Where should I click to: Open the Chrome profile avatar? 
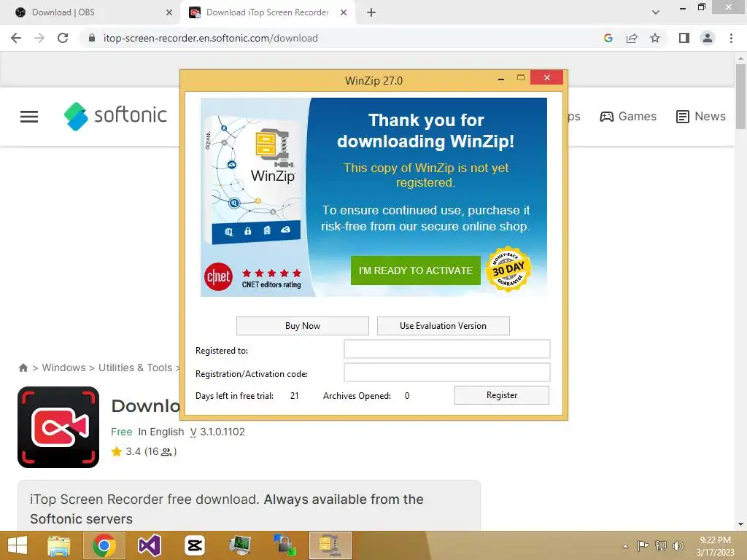coord(708,38)
